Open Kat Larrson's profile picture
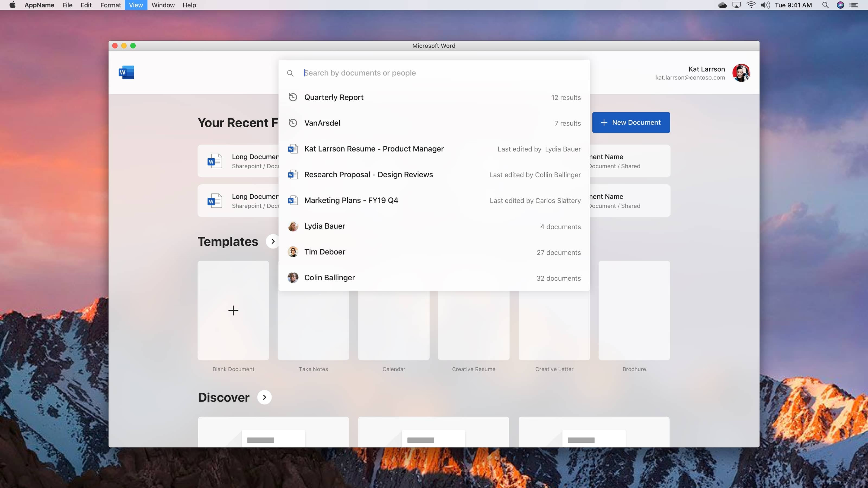The image size is (868, 488). point(741,73)
